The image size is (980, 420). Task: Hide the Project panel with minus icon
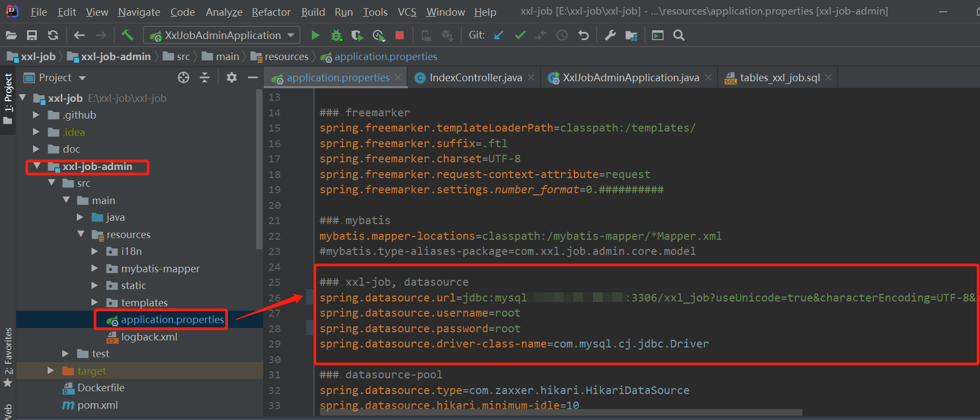252,77
